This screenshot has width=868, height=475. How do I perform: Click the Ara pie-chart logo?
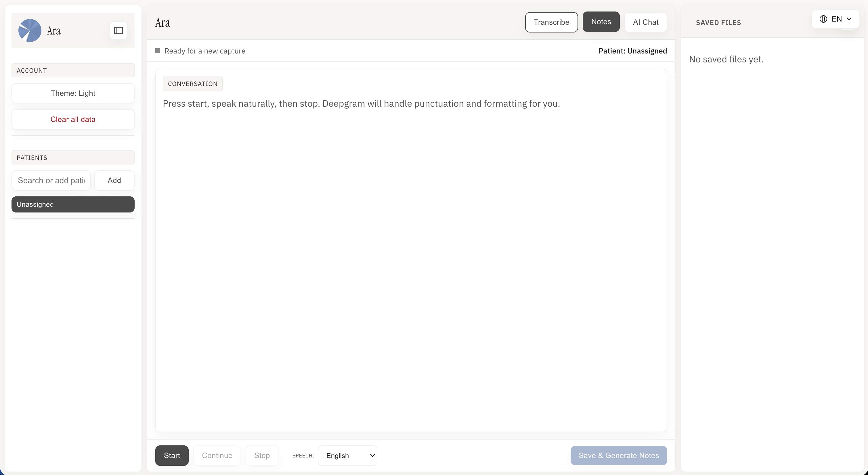(30, 30)
